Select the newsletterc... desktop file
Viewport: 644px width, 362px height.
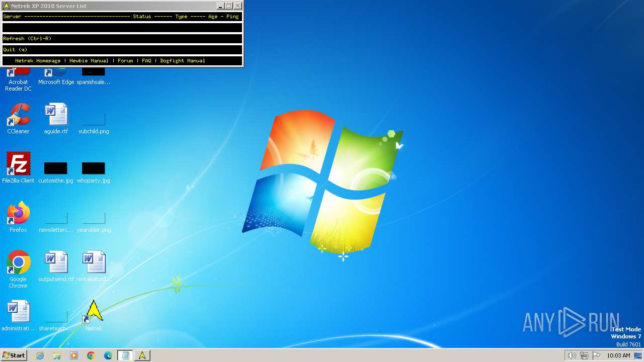[x=56, y=221]
